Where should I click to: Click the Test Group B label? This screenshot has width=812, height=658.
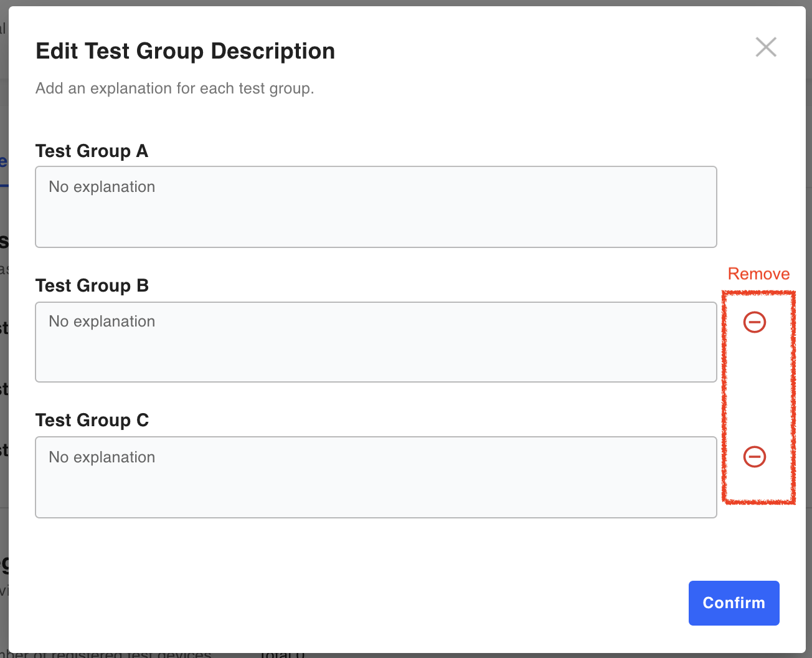92,286
